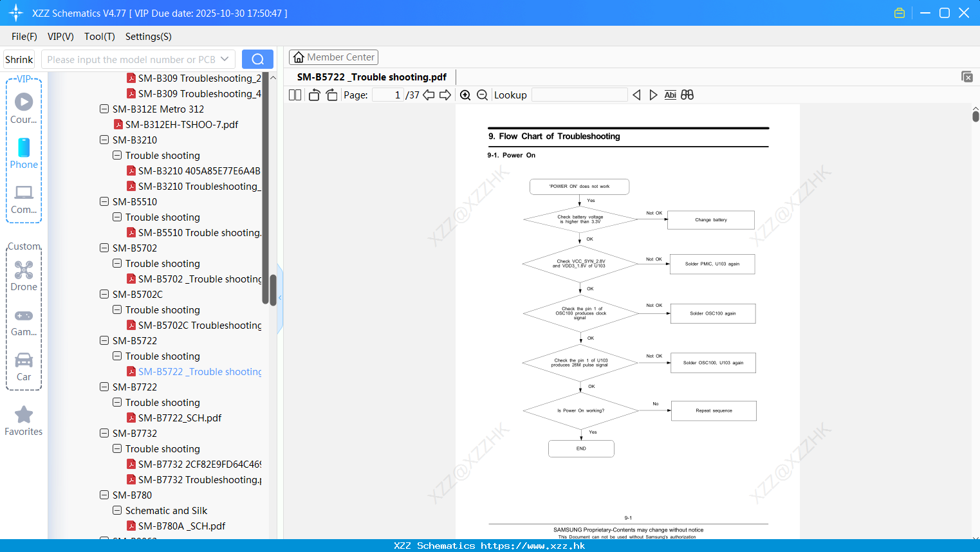Open Favorites star icon

[x=24, y=421]
